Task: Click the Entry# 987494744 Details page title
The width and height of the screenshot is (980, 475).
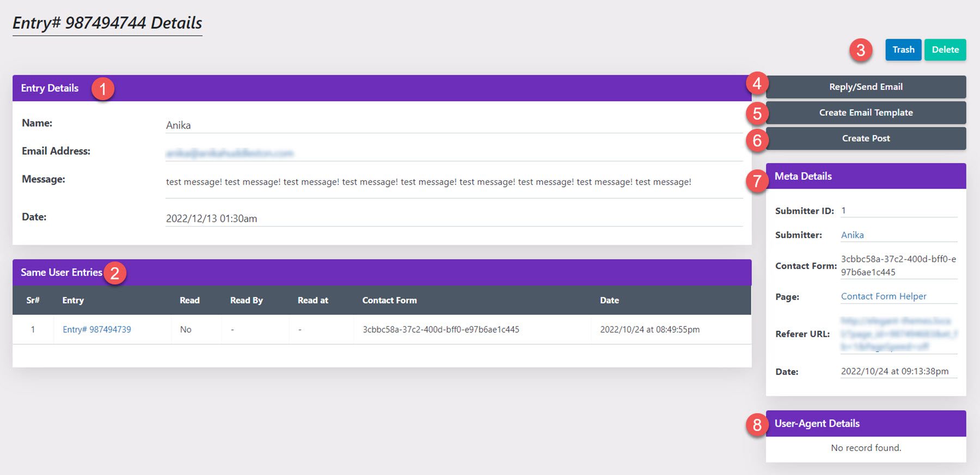Action: [107, 23]
